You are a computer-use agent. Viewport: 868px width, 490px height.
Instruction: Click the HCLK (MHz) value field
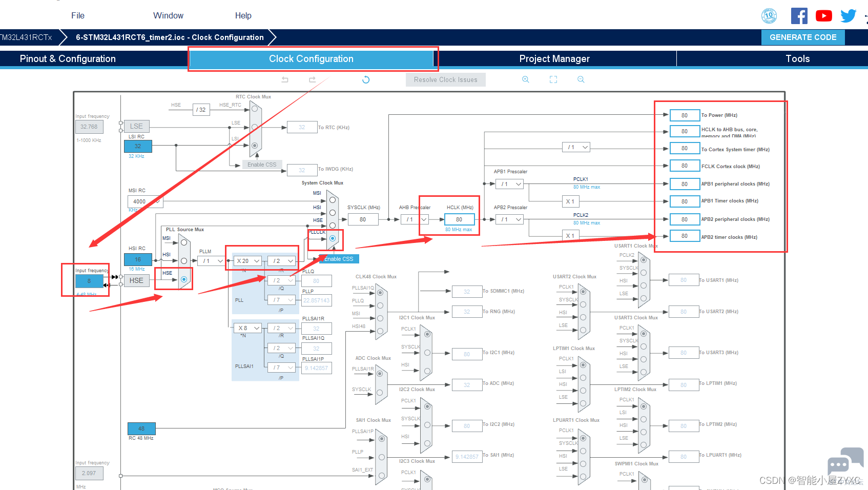[459, 219]
